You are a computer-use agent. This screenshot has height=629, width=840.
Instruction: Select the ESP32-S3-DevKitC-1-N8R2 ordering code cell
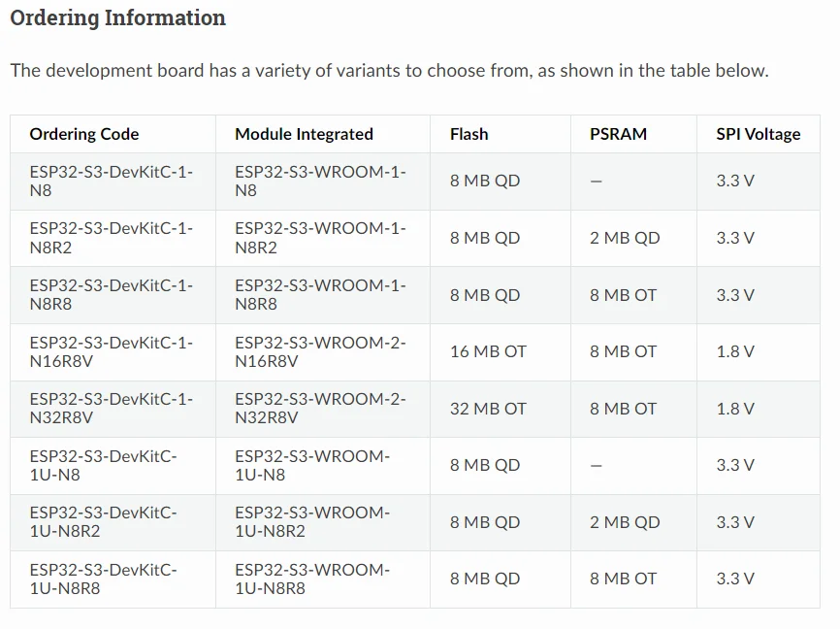point(111,238)
